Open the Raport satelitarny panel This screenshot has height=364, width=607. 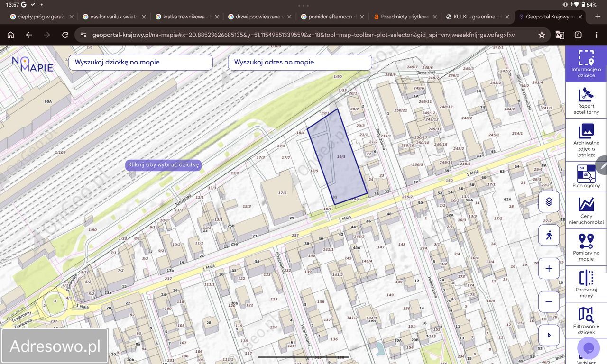[x=586, y=100]
